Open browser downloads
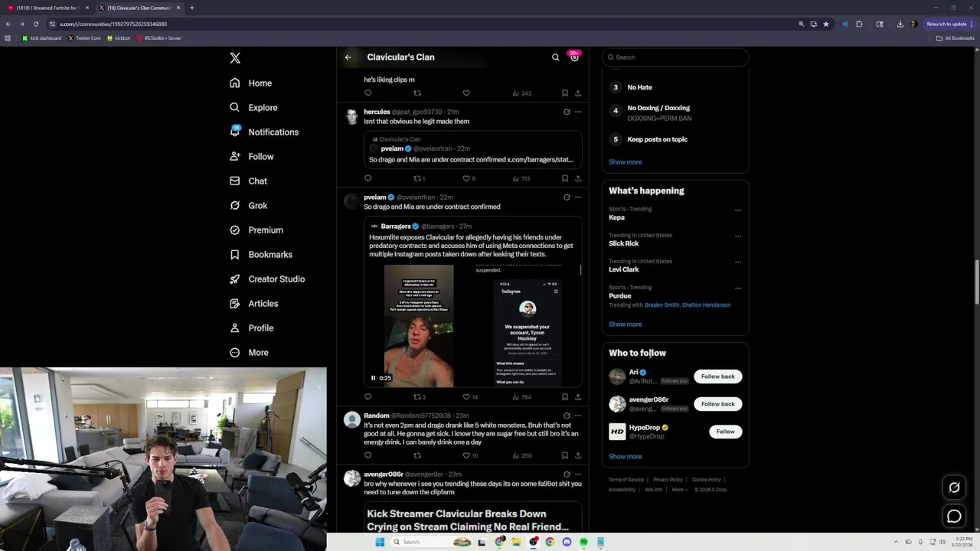The image size is (980, 551). pos(900,24)
